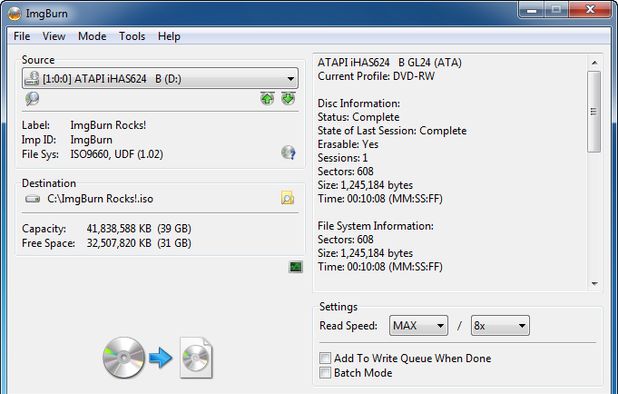Minimize the ImgBurn window

coord(531,9)
